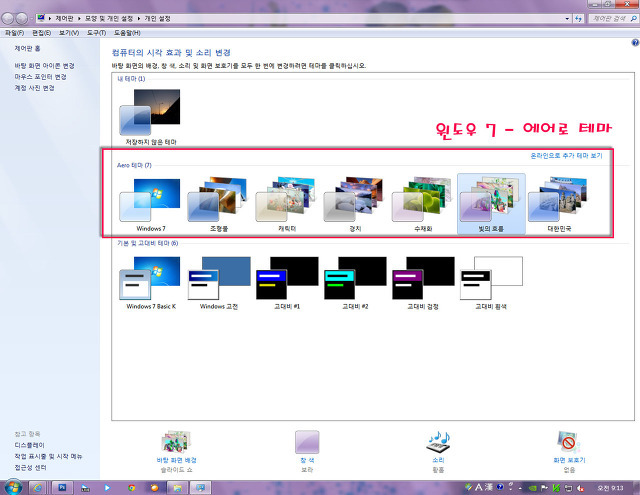The height and width of the screenshot is (495, 640).
Task: Click the network tray icon
Action: 568,488
